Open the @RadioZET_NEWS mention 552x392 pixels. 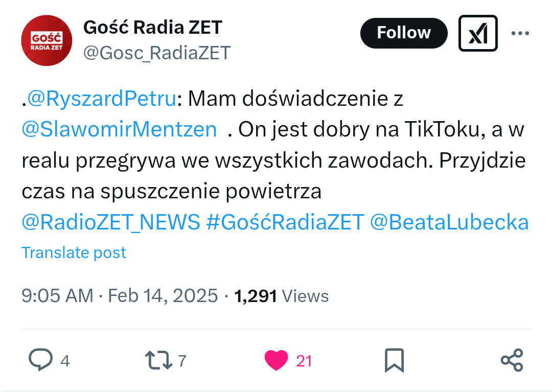coord(111,222)
